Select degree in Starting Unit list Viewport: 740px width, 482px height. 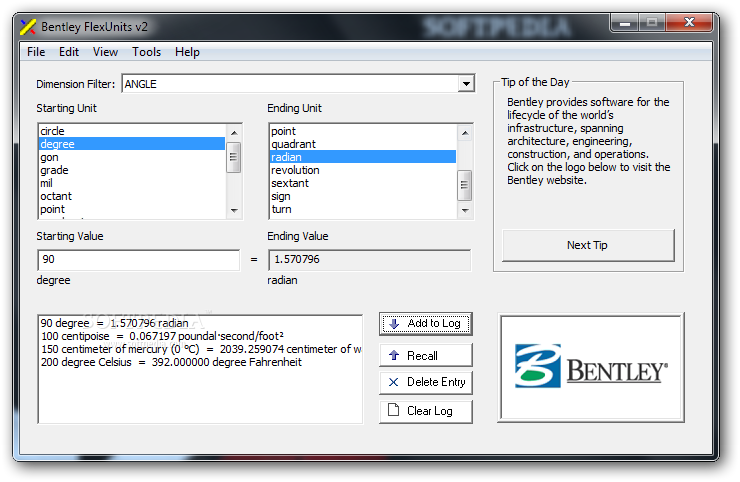[132, 144]
